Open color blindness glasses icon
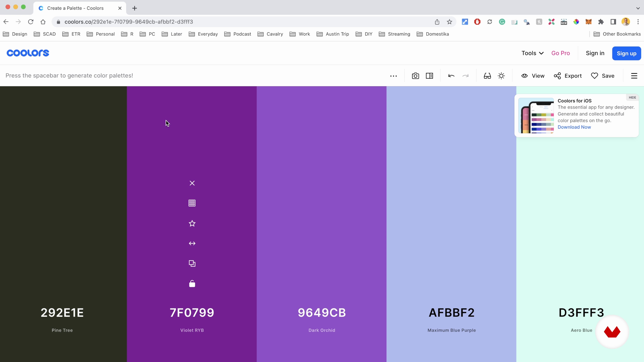This screenshot has height=362, width=644. click(487, 76)
